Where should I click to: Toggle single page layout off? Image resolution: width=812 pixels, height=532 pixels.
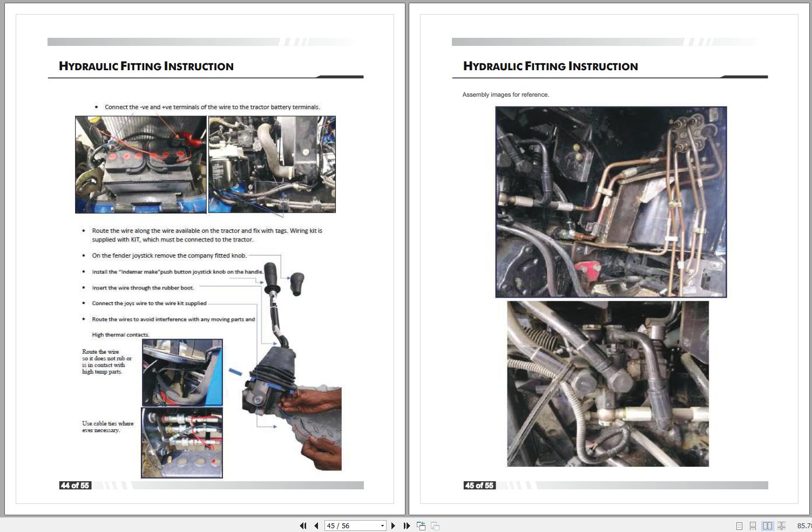pyautogui.click(x=740, y=524)
